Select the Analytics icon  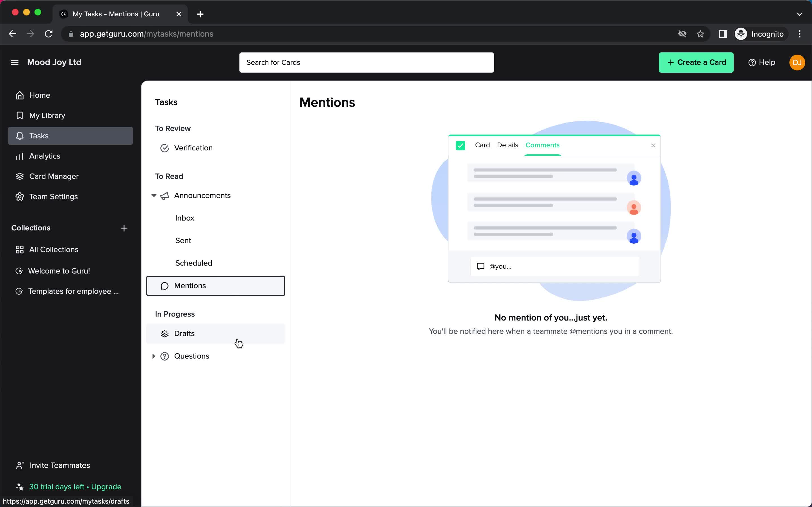coord(20,156)
